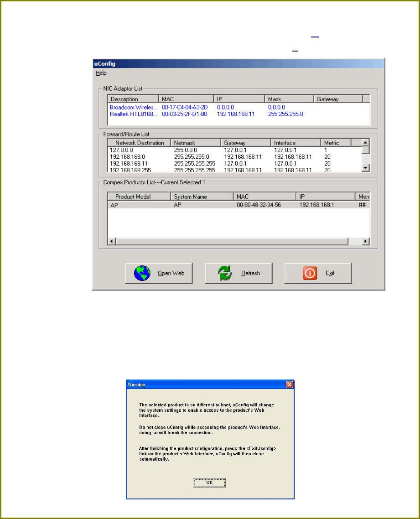Click the Mask column header
The image size is (420, 519).
pos(289,99)
